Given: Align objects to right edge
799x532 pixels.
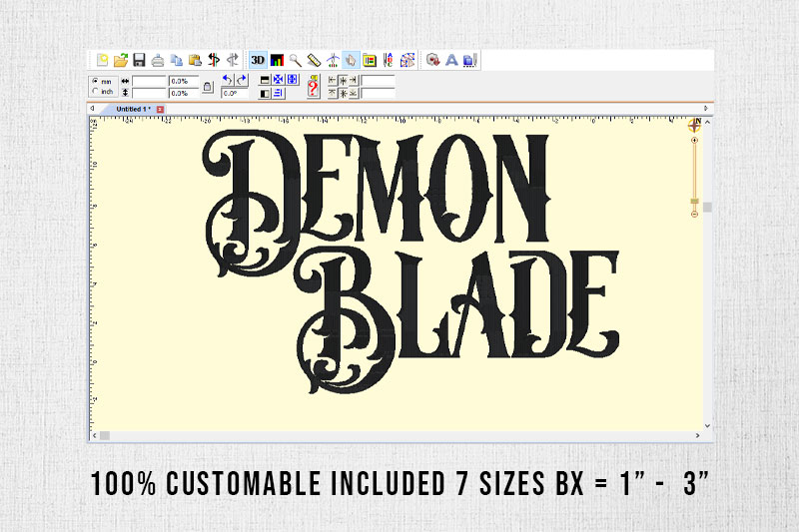Looking at the screenshot, I should 354,81.
